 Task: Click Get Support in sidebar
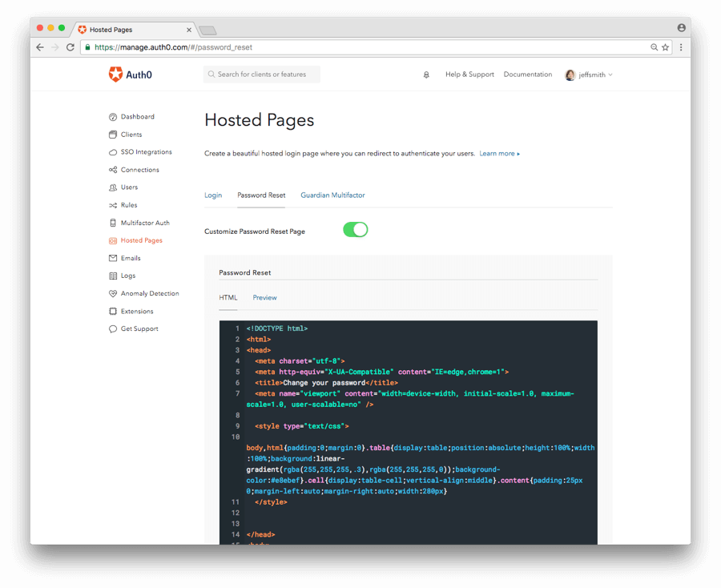[139, 328]
